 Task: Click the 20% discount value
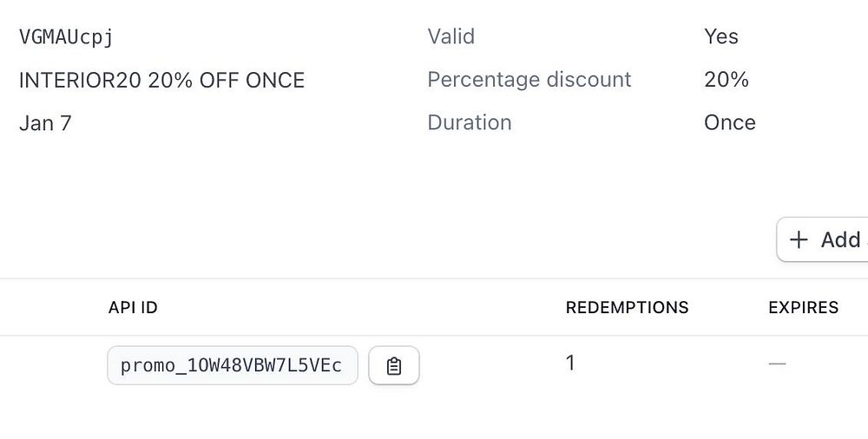pyautogui.click(x=726, y=80)
